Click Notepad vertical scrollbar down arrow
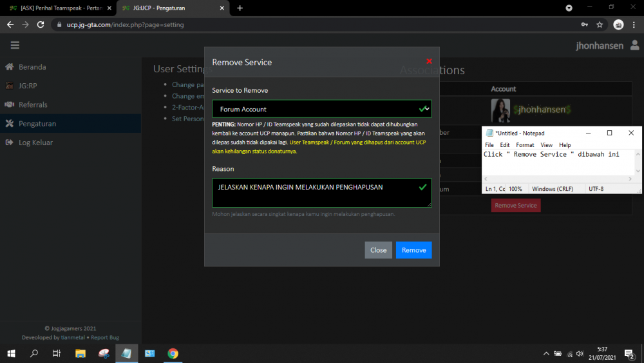The image size is (644, 363). click(x=638, y=172)
